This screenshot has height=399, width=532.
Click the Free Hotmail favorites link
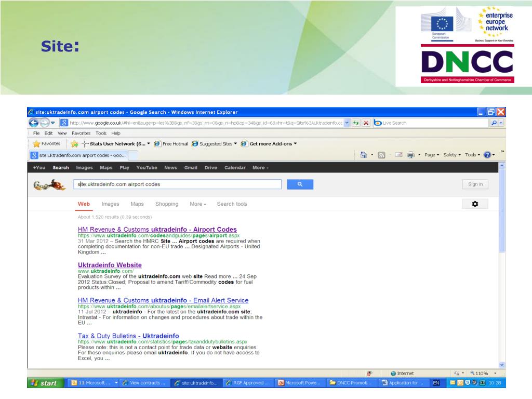point(171,144)
